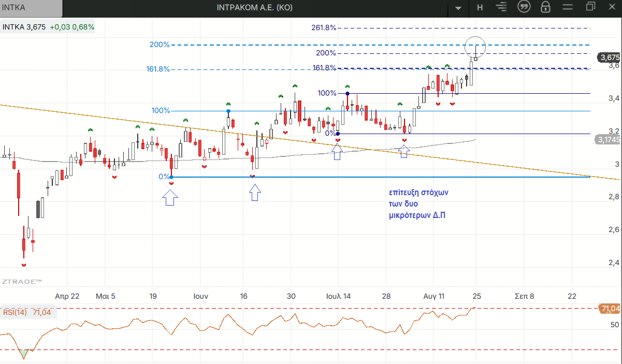Select the dark 200% Fibonacci label
This screenshot has width=622, height=364.
click(326, 53)
